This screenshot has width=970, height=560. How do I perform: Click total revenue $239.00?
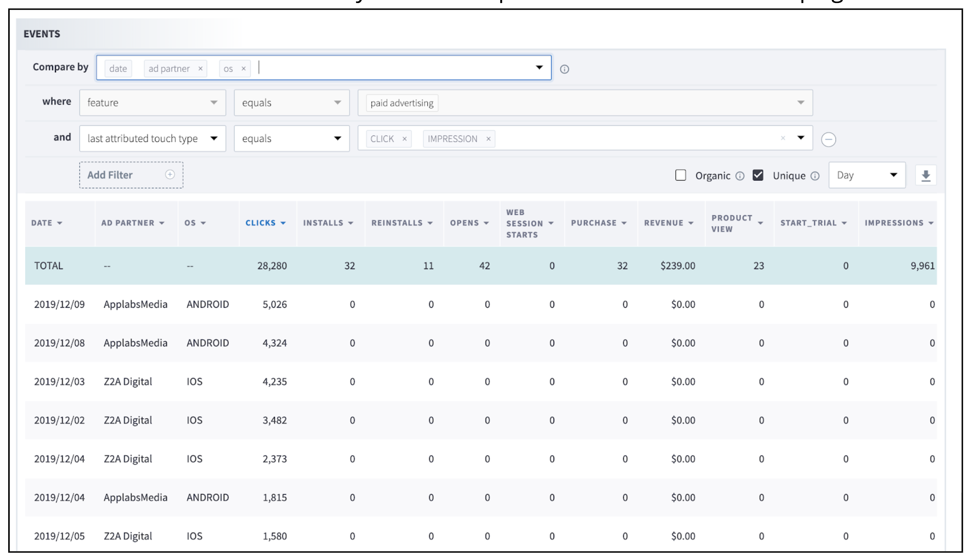click(678, 266)
